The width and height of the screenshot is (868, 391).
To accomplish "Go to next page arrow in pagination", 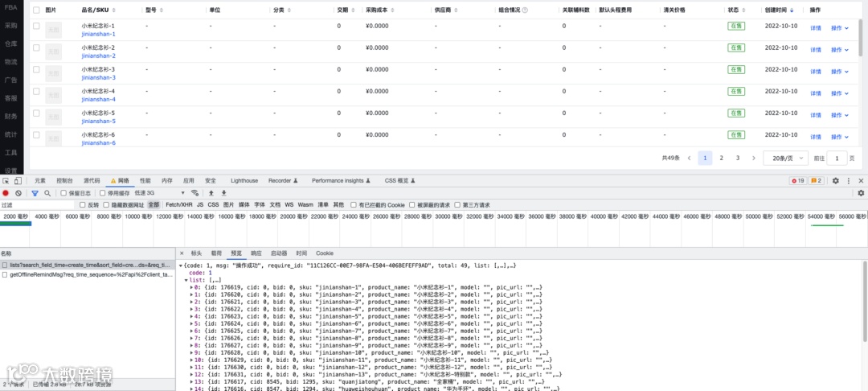I will pyautogui.click(x=754, y=158).
